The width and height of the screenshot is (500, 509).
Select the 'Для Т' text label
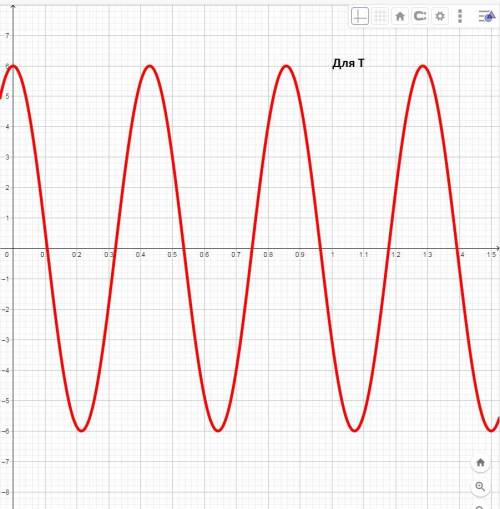[348, 63]
